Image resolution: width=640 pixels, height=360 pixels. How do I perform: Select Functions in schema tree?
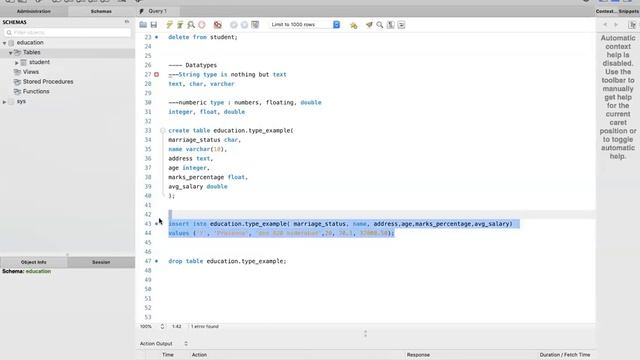(x=36, y=91)
